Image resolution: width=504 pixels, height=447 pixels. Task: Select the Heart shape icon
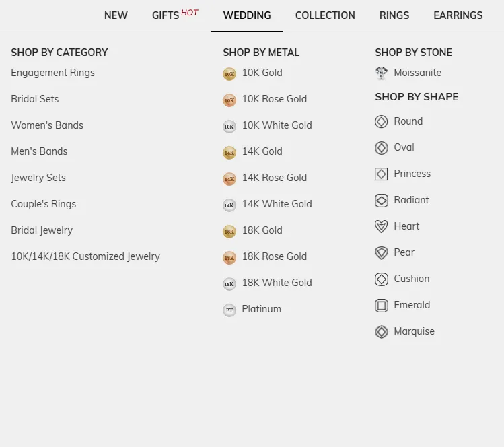pos(382,227)
